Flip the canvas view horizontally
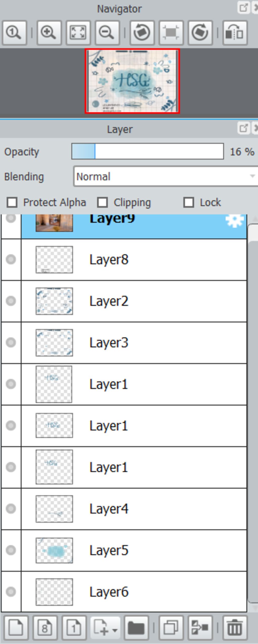This screenshot has width=258, height=644. tap(235, 33)
